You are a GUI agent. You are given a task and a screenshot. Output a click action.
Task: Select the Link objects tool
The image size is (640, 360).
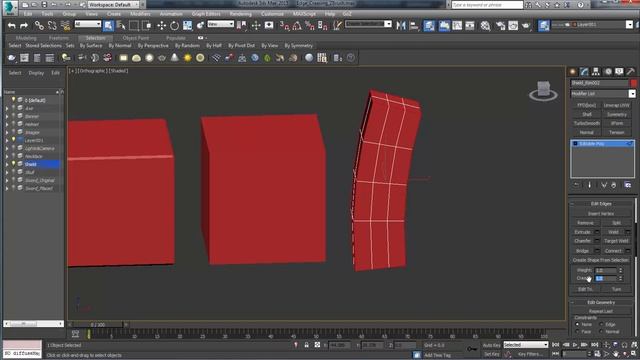39,26
